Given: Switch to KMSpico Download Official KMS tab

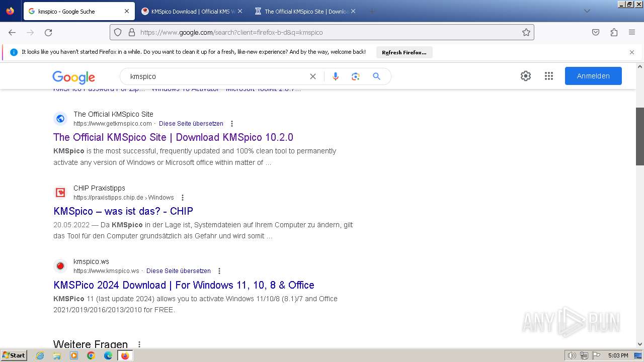Looking at the screenshot, I should [192, 11].
